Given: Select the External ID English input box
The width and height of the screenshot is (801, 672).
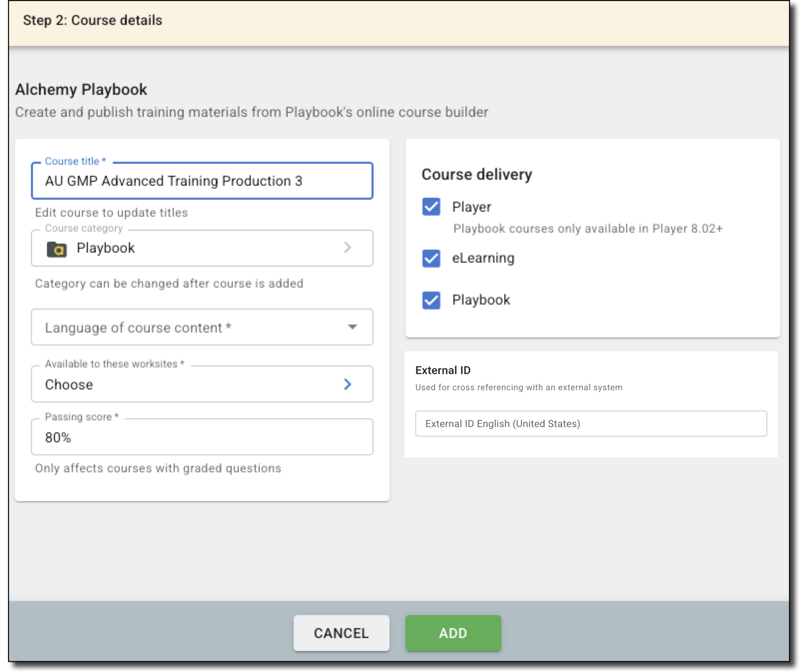Looking at the screenshot, I should [591, 423].
